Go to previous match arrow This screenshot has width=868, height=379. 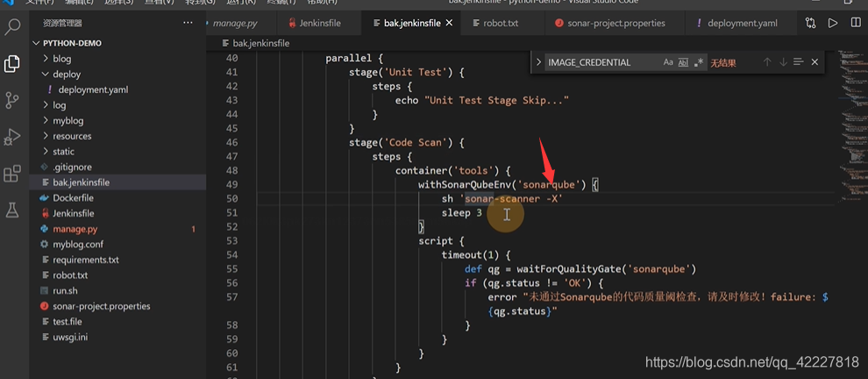point(767,62)
